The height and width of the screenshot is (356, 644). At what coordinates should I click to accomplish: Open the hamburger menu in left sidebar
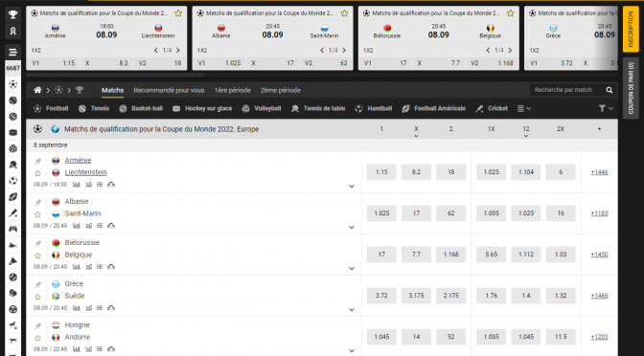click(x=12, y=52)
